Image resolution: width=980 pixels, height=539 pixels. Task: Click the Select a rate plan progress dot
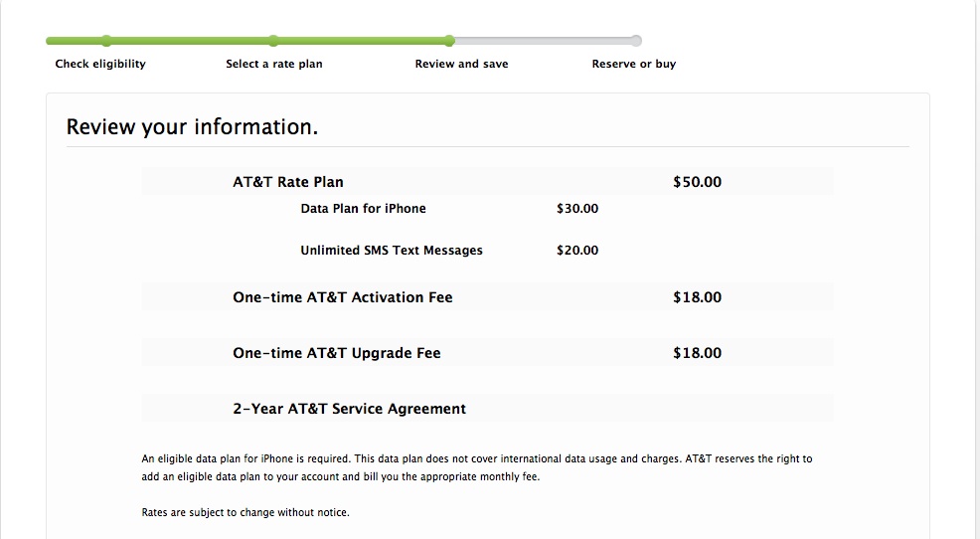pos(272,41)
